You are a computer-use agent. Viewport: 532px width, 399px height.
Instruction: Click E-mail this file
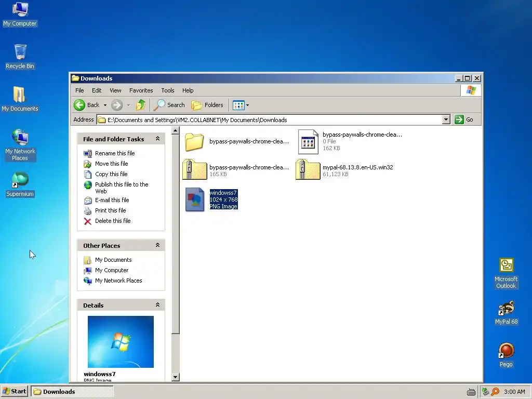click(x=112, y=200)
